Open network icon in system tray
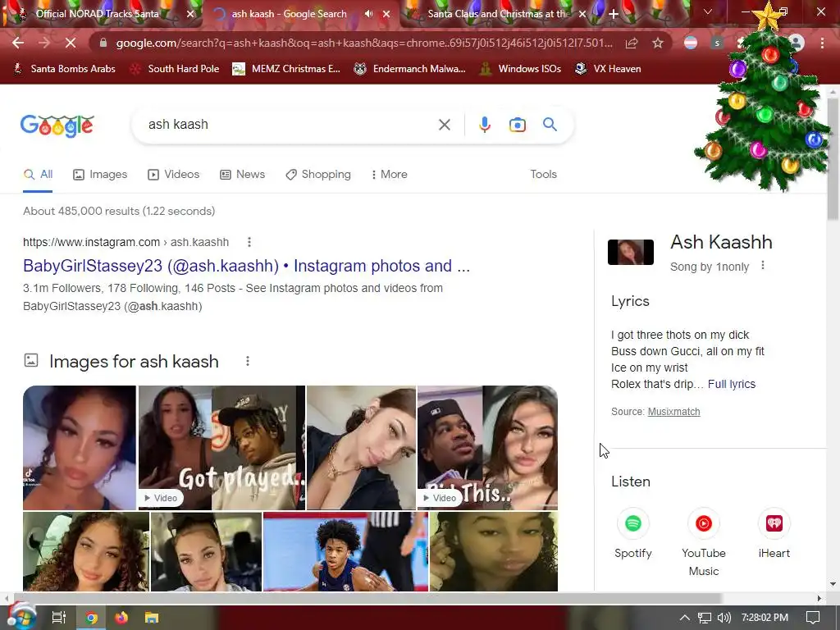Image resolution: width=840 pixels, height=630 pixels. tap(705, 618)
